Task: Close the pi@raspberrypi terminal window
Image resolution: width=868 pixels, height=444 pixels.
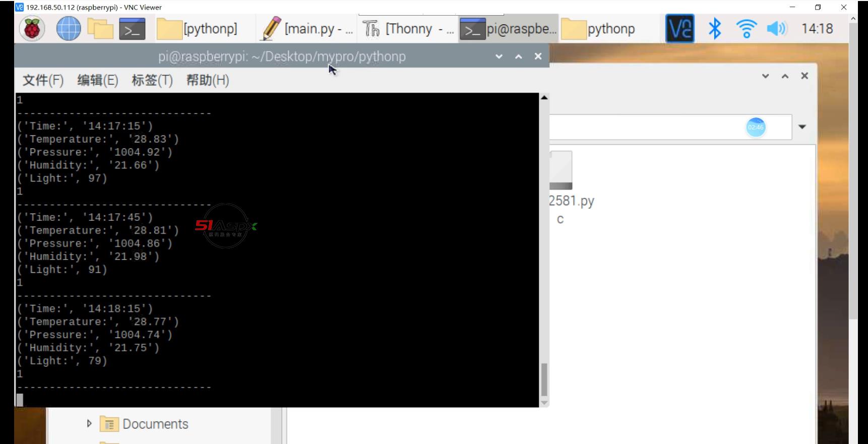Action: coord(538,56)
